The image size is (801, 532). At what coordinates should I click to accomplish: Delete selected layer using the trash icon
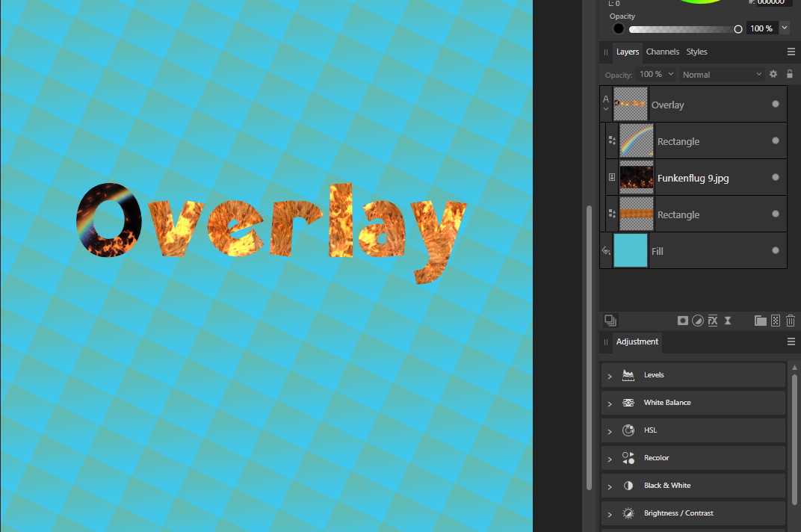click(791, 320)
